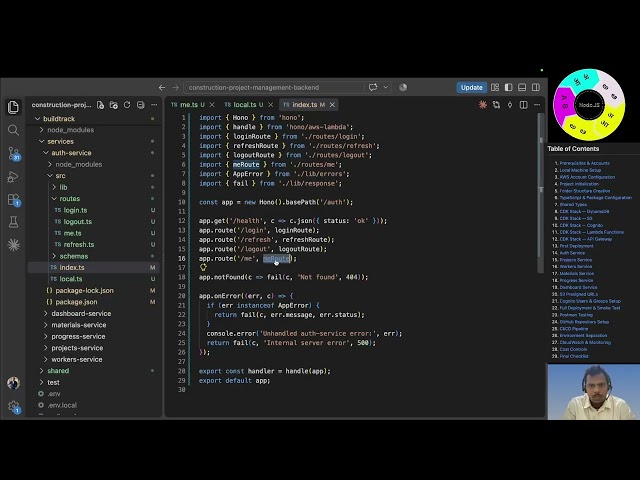The width and height of the screenshot is (640, 480).
Task: Click New File icon in Explorer header
Action: pos(100,105)
